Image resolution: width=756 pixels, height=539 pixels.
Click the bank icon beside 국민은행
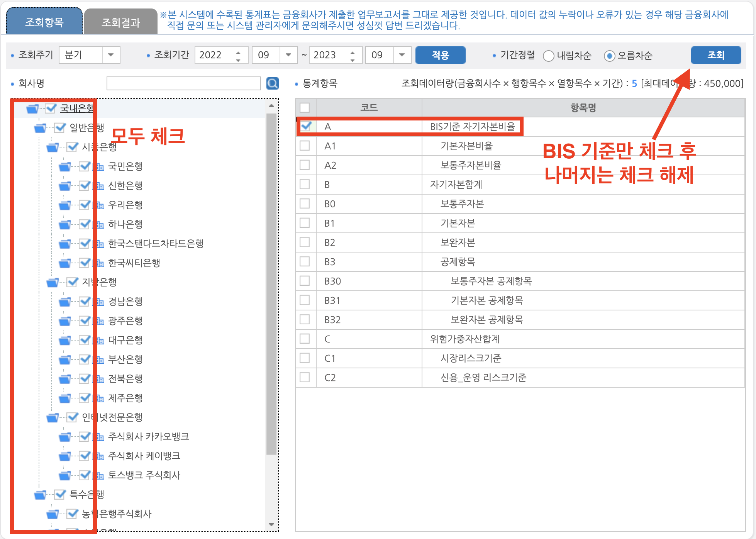pos(98,166)
